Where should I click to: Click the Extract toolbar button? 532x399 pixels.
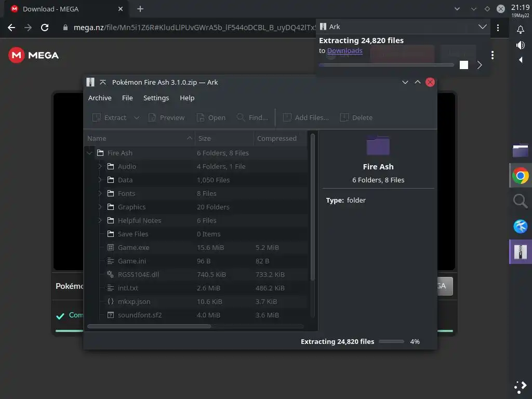[109, 117]
